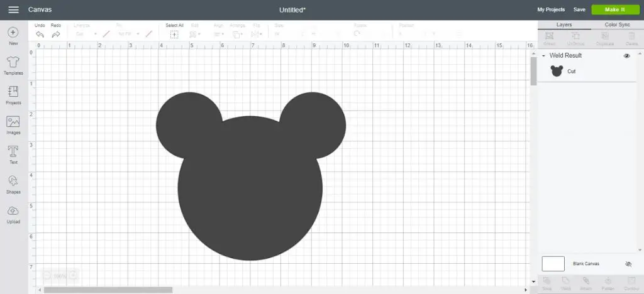Click the Flatten tool icon
Image resolution: width=644 pixels, height=294 pixels.
608,281
